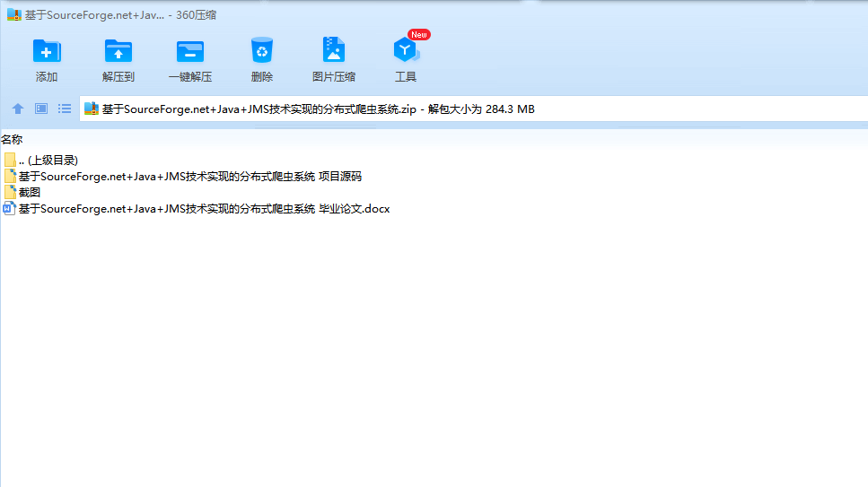The width and height of the screenshot is (868, 487).
Task: Open the 解压到 (Extract to) tool
Action: (118, 60)
